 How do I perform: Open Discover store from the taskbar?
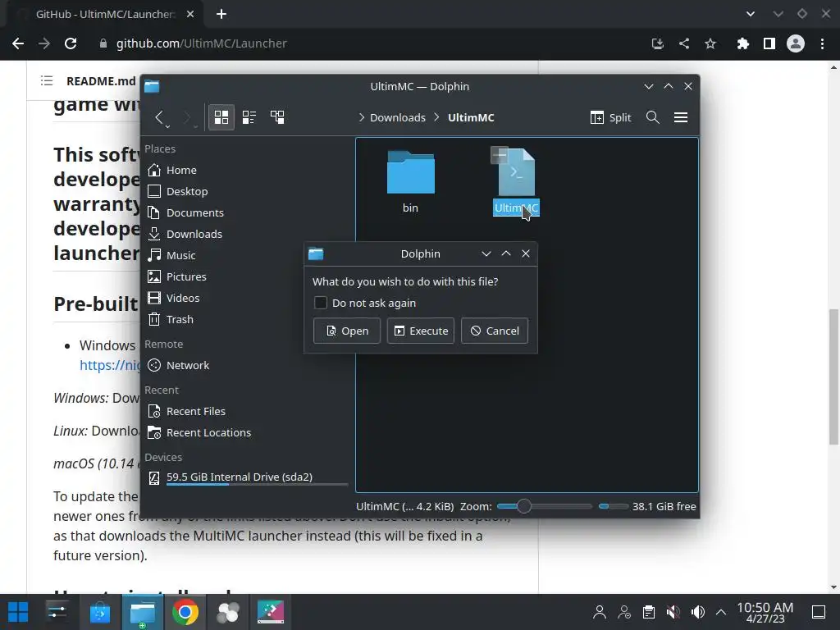coord(99,612)
